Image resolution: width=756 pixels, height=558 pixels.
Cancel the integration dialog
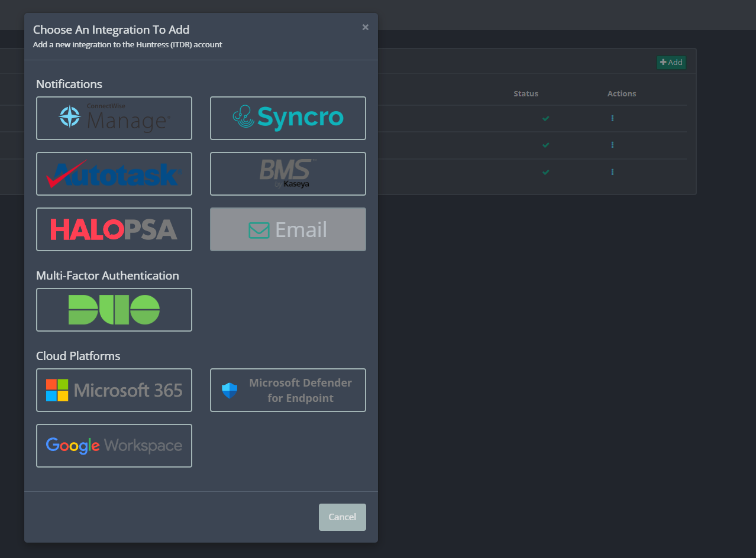coord(343,517)
